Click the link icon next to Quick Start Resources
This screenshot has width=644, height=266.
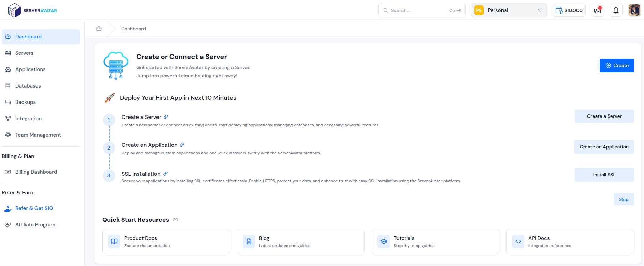click(175, 220)
